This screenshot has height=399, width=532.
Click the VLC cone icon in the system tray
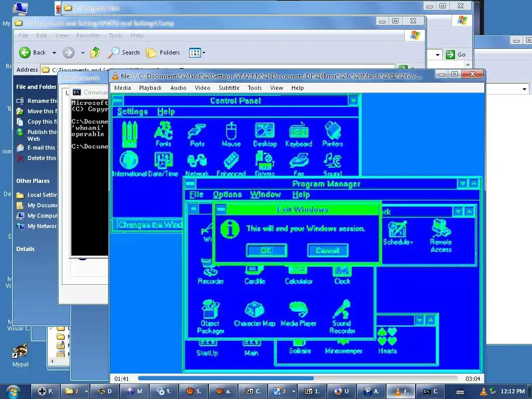click(484, 391)
